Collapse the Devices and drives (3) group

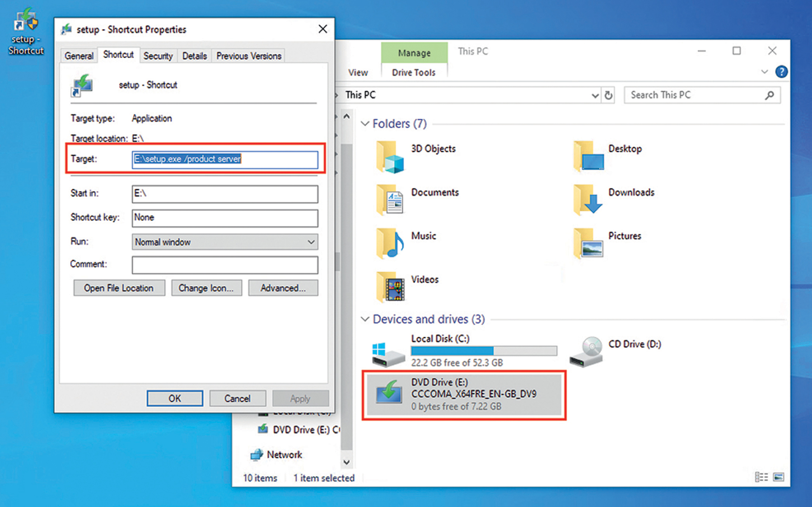365,320
